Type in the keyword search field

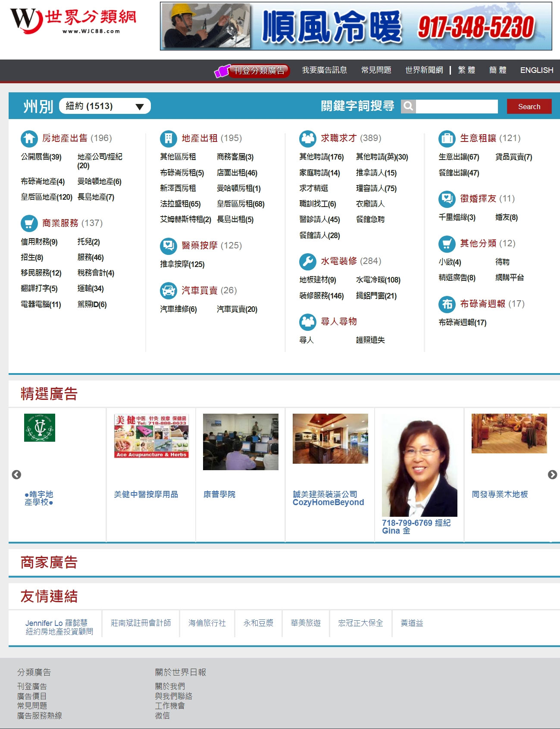pos(457,107)
